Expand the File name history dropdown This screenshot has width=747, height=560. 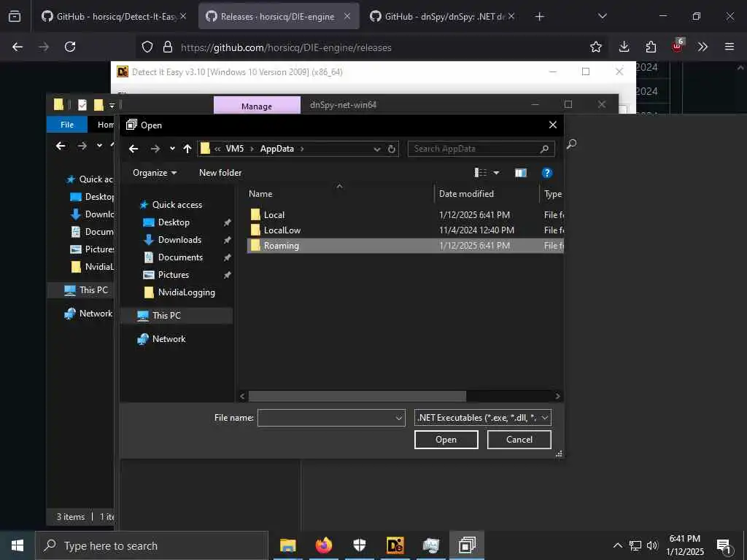coord(399,418)
